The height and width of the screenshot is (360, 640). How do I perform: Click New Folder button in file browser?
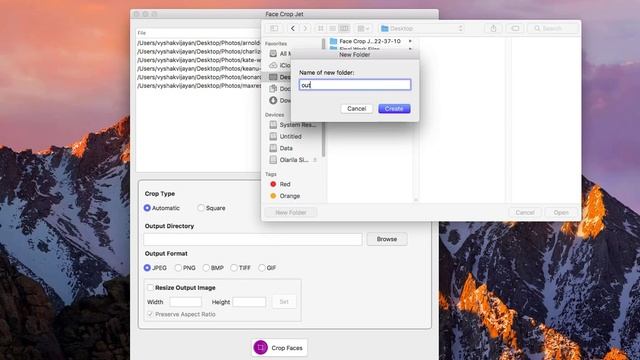click(x=291, y=212)
